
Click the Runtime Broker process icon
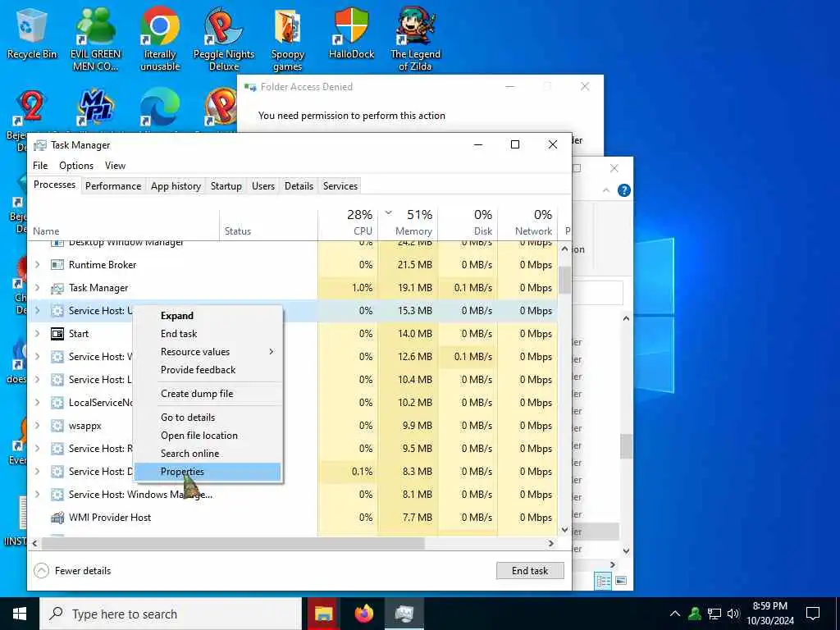pos(57,265)
